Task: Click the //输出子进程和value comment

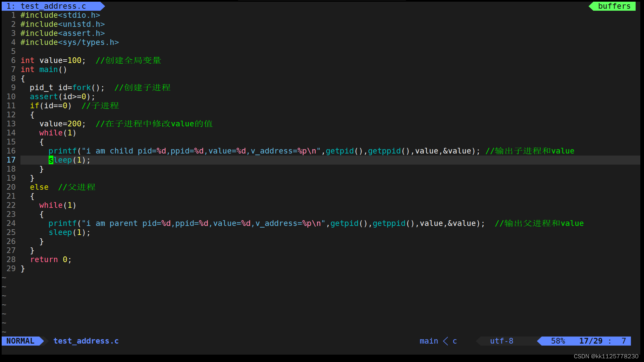Action: (x=530, y=151)
